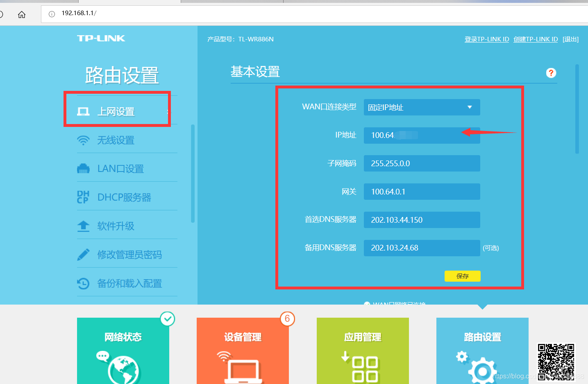588x384 pixels.
Task: Click the 创建TP-LINK ID link
Action: coord(536,39)
